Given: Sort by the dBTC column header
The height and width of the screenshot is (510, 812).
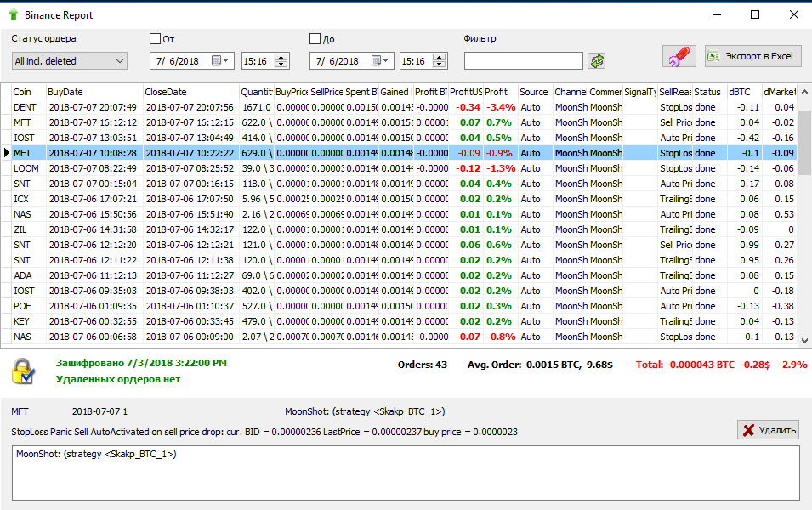Looking at the screenshot, I should tap(744, 92).
